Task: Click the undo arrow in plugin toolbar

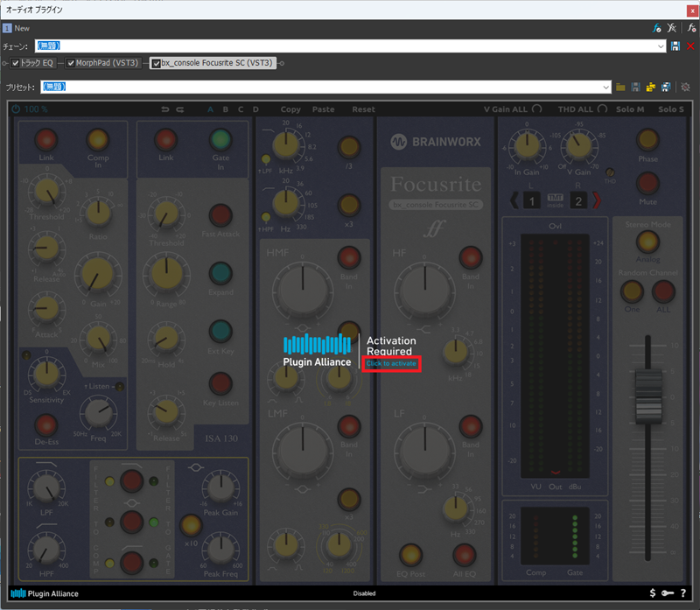Action: click(165, 109)
